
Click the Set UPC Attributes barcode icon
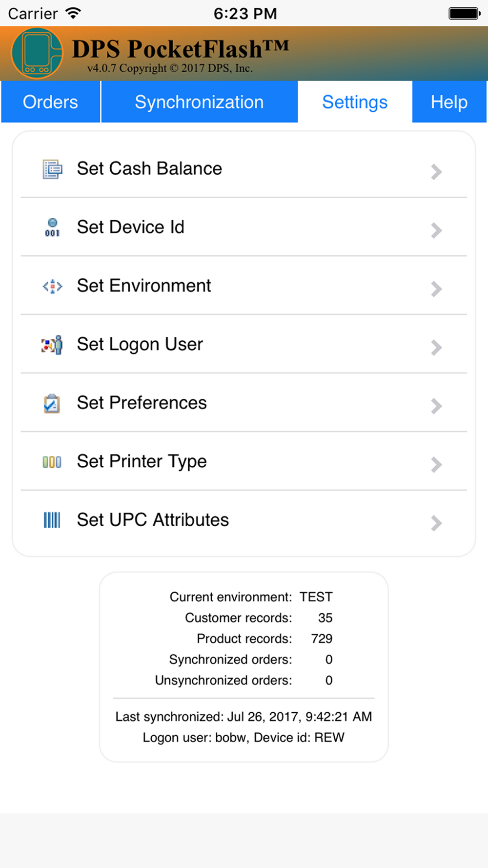point(52,520)
